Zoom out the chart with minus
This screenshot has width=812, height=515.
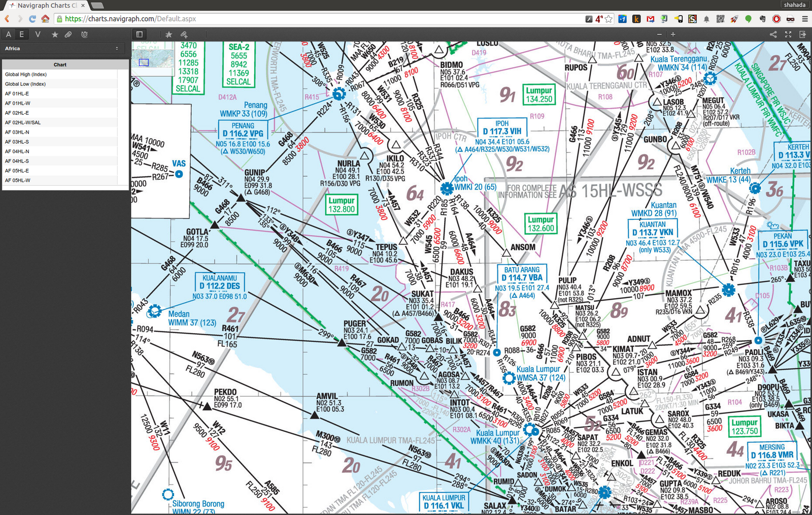[659, 35]
